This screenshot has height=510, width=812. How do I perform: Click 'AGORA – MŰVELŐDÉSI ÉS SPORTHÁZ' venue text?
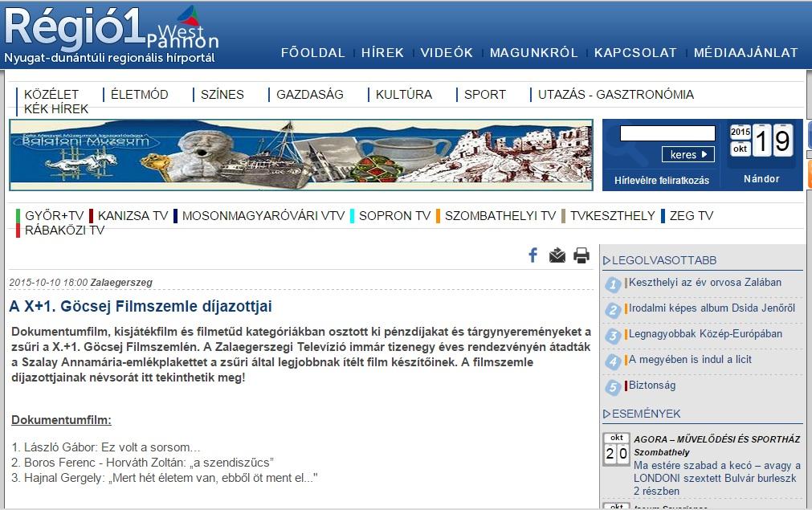click(x=717, y=439)
